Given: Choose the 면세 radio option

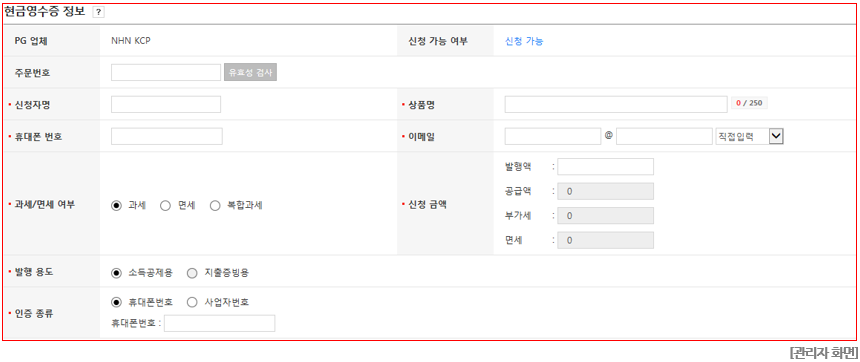Looking at the screenshot, I should pos(165,206).
